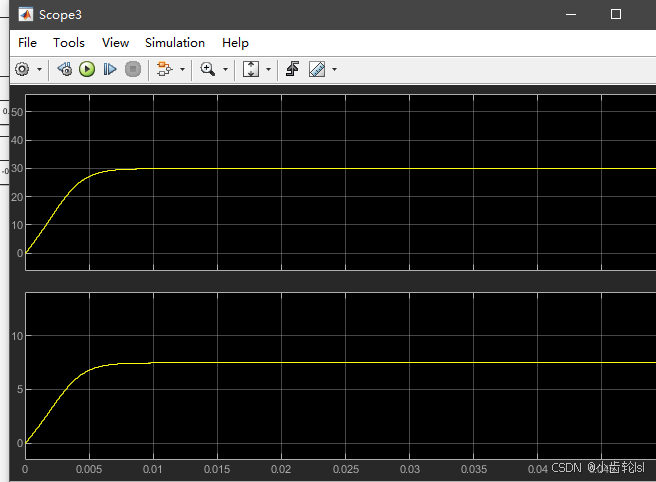Click the 40 label on upper plot axis
656x482 pixels.
17,141
